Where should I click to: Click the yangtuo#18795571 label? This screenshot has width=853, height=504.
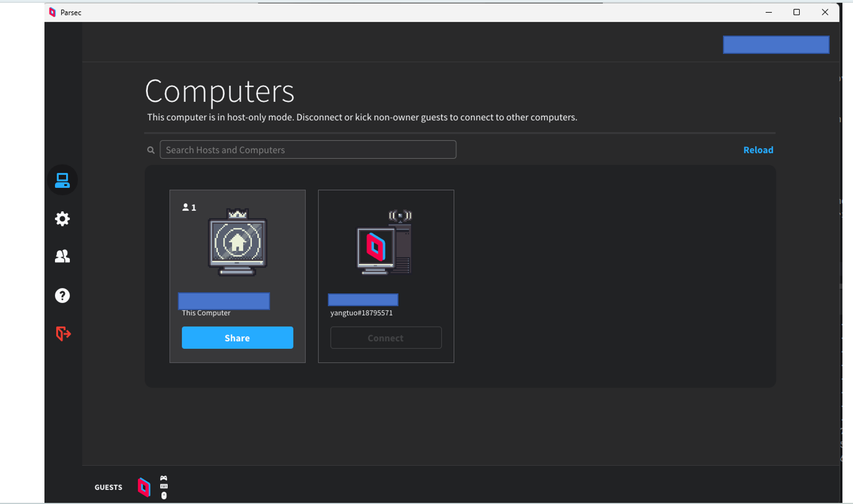(x=361, y=313)
